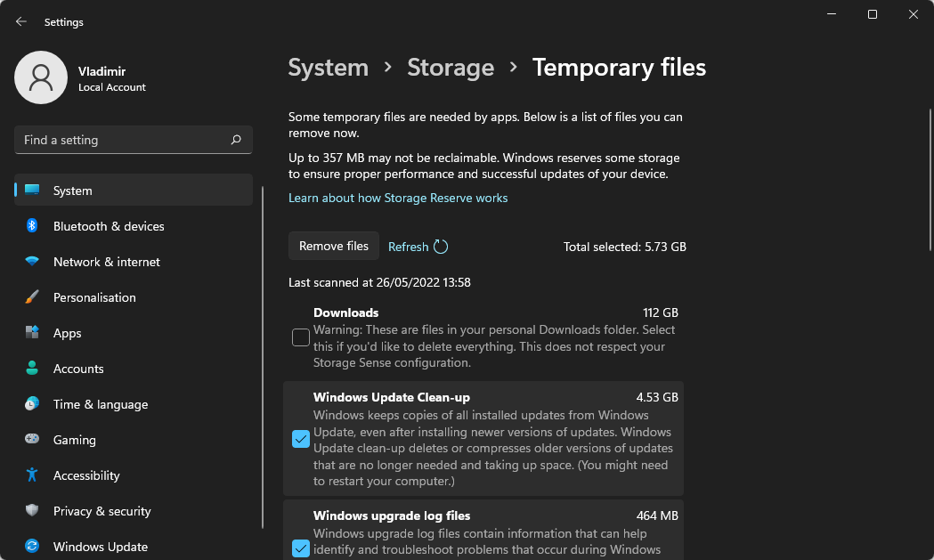This screenshot has height=560, width=934.
Task: Click the Windows upgrade log files title
Action: [x=392, y=515]
